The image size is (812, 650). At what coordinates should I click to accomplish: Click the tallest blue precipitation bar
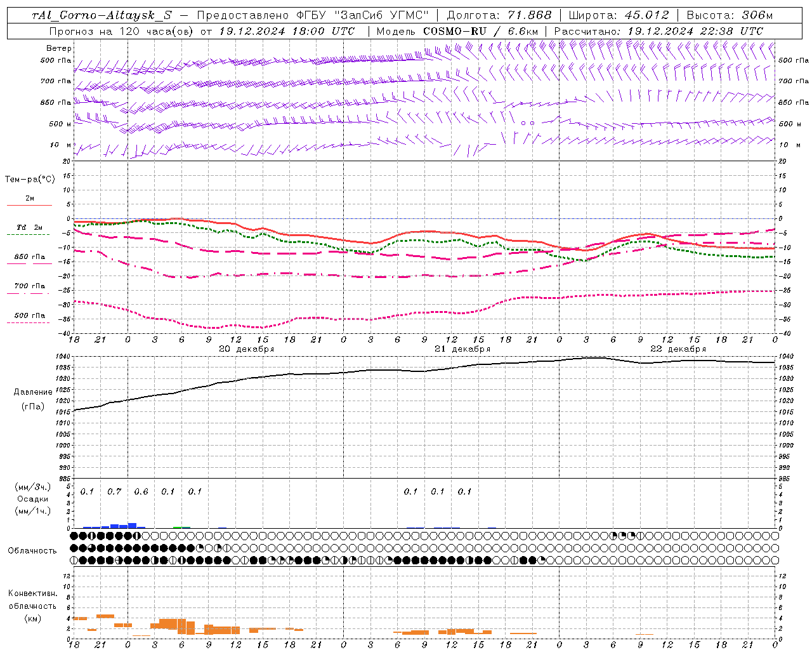pos(132,525)
